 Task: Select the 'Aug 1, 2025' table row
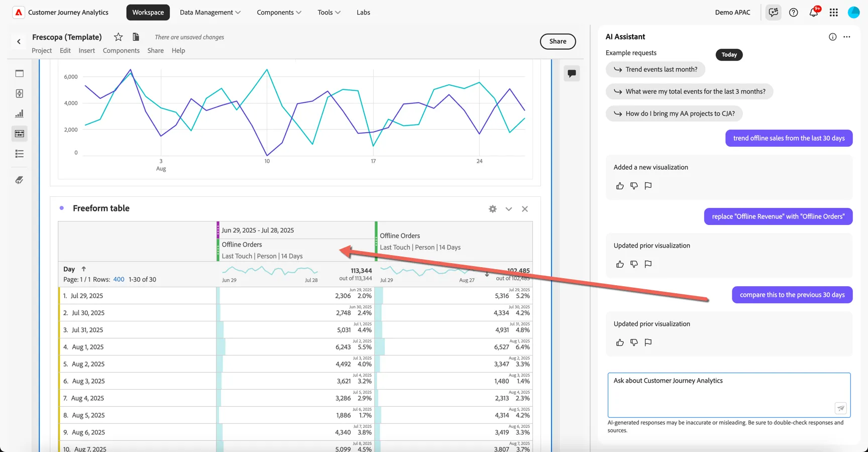pos(295,347)
